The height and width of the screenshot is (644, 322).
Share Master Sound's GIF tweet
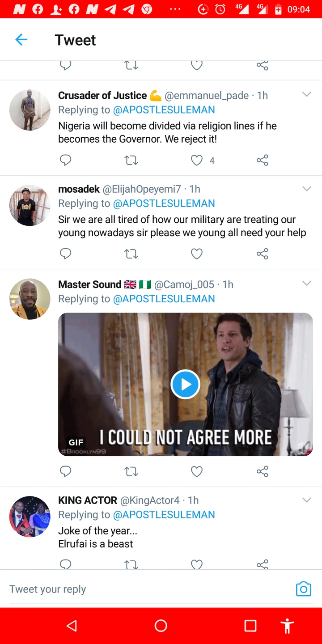(263, 471)
